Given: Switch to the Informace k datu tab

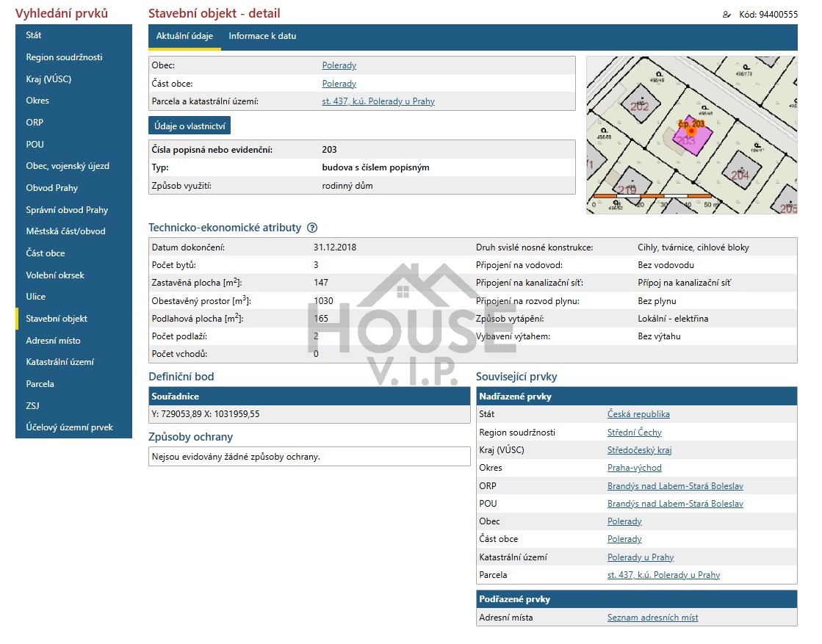Looking at the screenshot, I should point(262,36).
